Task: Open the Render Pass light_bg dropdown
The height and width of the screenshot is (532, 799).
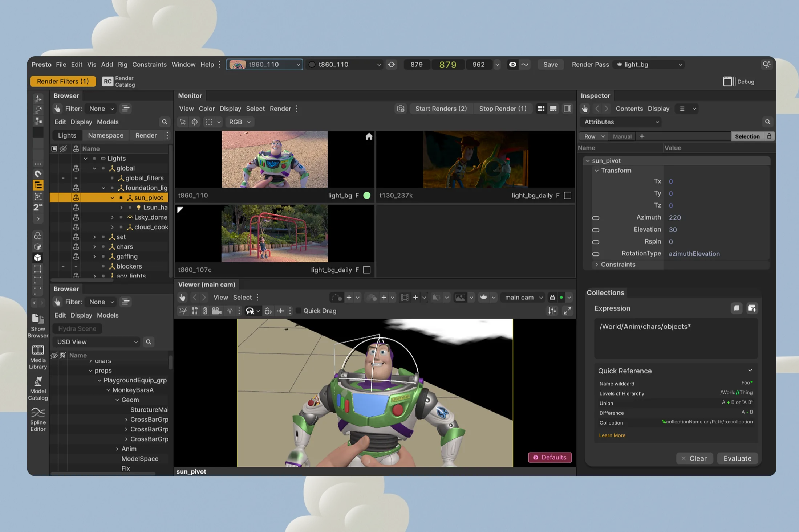Action: (x=649, y=65)
